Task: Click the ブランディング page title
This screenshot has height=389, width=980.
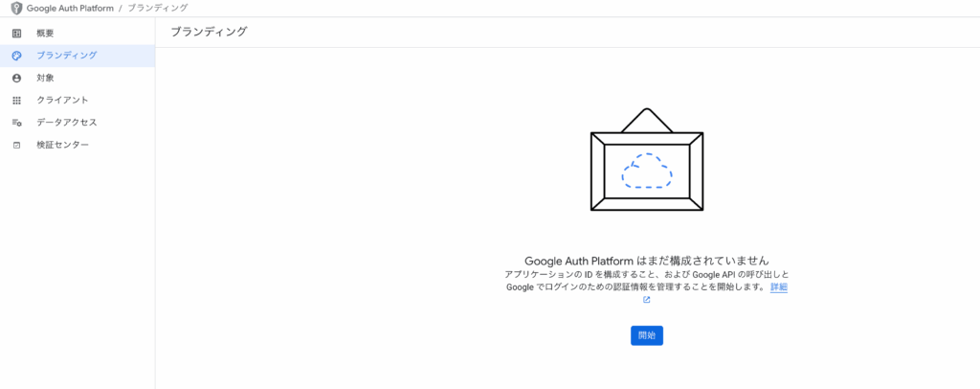Action: pos(209,32)
